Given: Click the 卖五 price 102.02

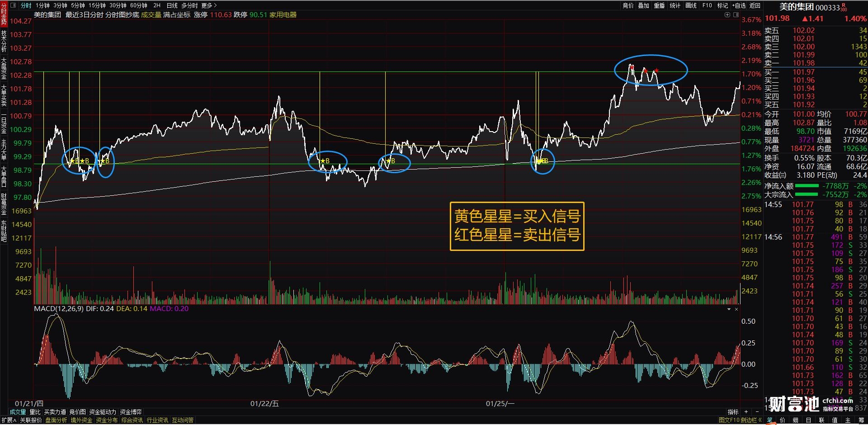Looking at the screenshot, I should pyautogui.click(x=804, y=30).
